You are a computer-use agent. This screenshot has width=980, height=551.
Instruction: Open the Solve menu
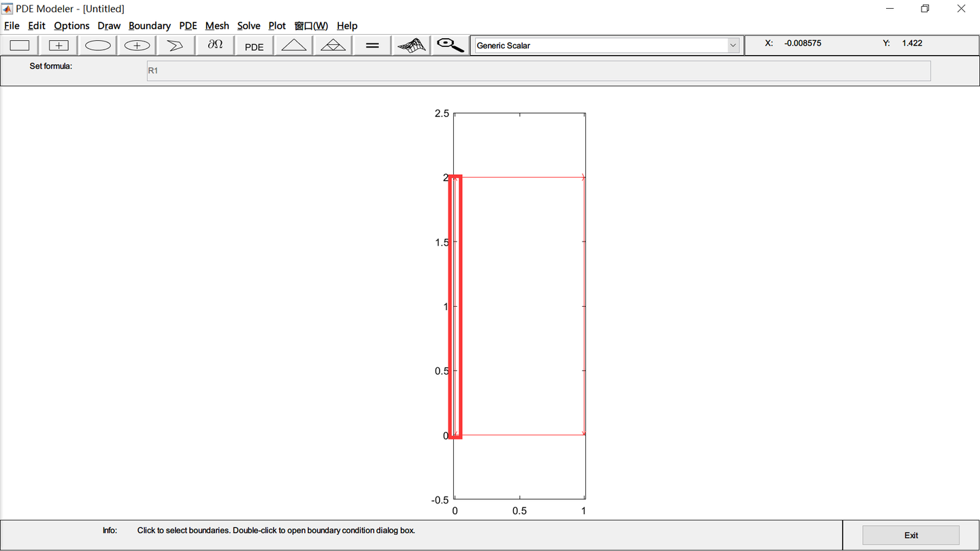tap(248, 26)
